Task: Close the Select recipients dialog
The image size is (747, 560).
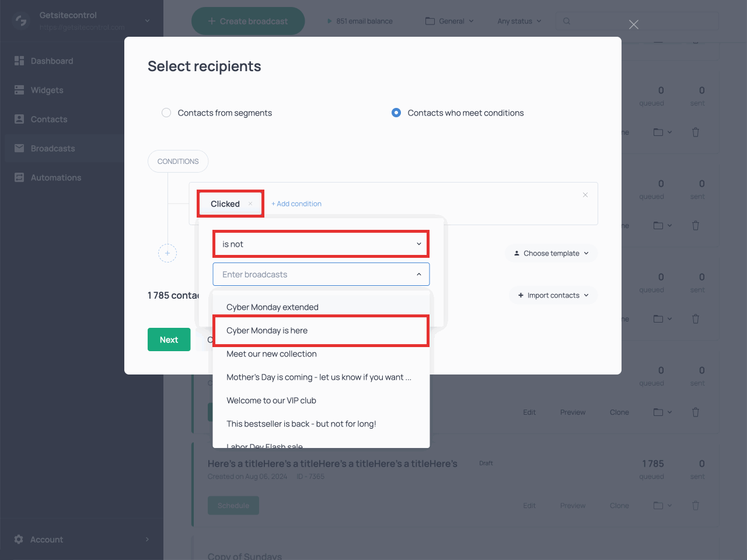Action: pos(634,24)
